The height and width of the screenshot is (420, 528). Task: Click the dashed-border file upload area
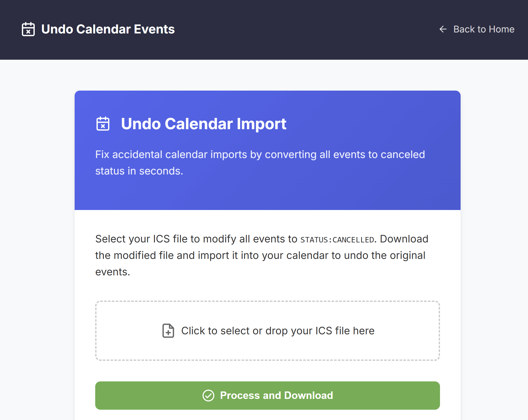[268, 331]
